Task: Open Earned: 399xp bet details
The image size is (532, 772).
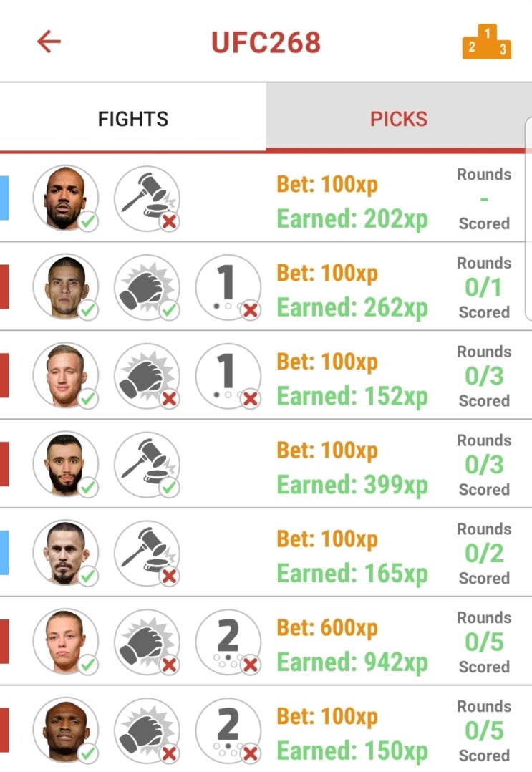Action: (x=352, y=484)
